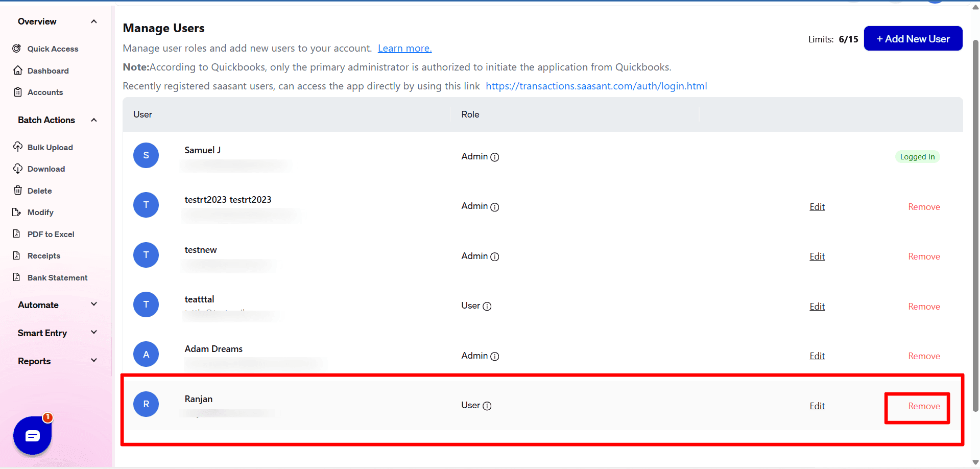Click the Add New User button
Image resolution: width=980 pixels, height=469 pixels.
pyautogui.click(x=913, y=38)
